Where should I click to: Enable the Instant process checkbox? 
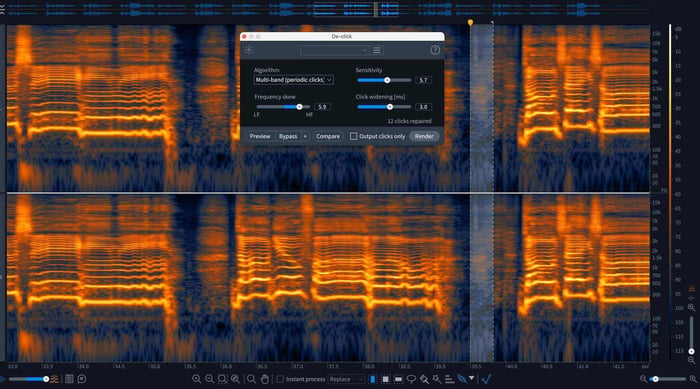280,379
